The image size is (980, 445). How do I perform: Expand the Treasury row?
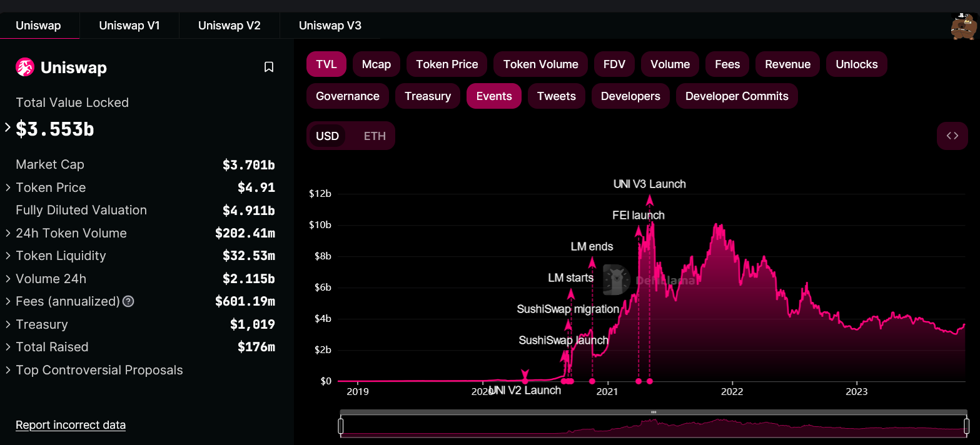8,324
